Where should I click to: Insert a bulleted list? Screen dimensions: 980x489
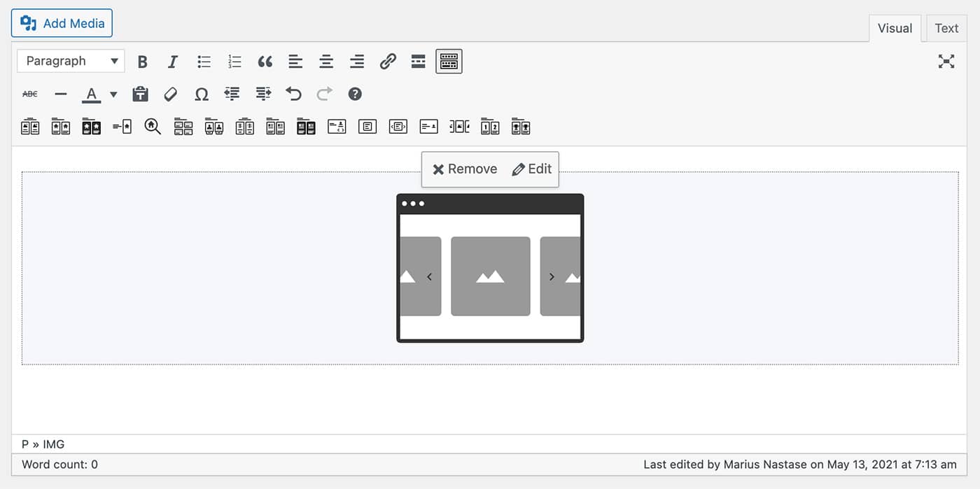(x=204, y=62)
